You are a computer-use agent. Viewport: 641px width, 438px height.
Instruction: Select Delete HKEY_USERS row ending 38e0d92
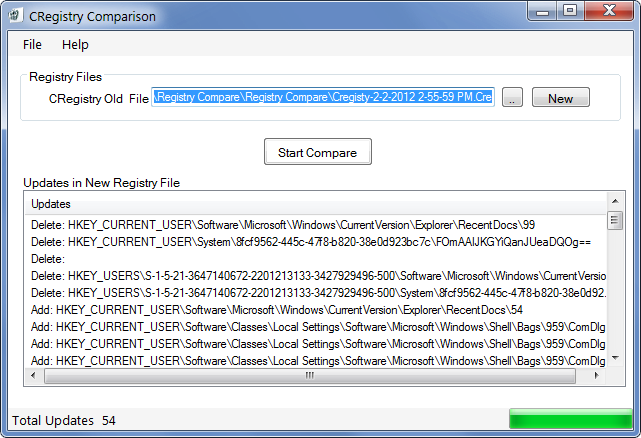(x=318, y=293)
